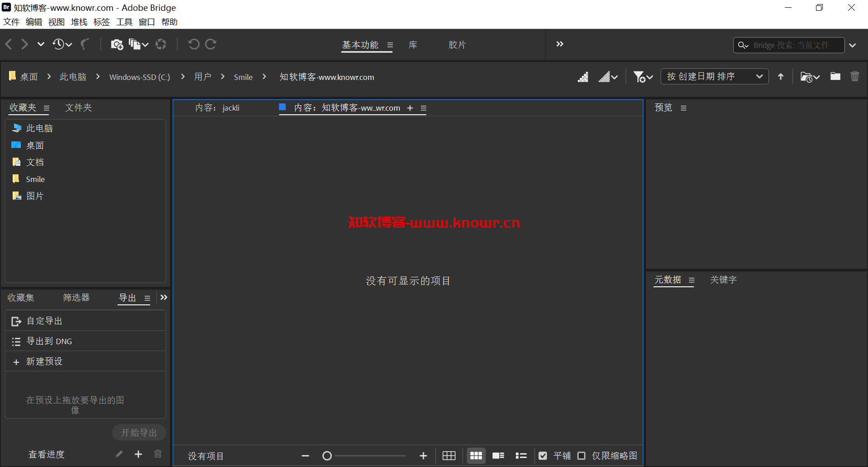Click 此电脑 in the path bar
This screenshot has width=868, height=467.
pyautogui.click(x=73, y=77)
